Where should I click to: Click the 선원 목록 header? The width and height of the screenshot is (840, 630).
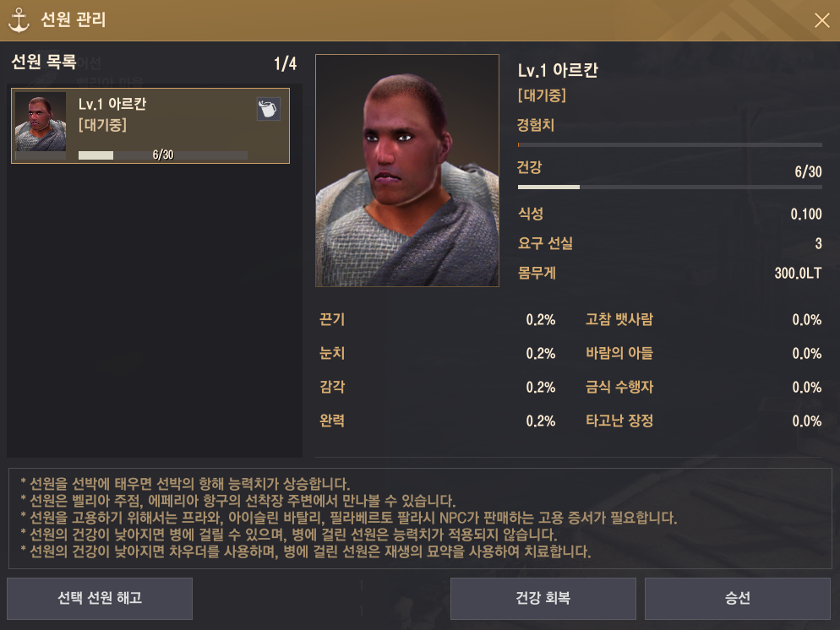pos(44,62)
